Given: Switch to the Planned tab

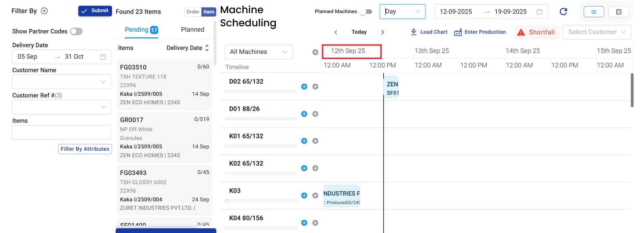Looking at the screenshot, I should (x=192, y=30).
